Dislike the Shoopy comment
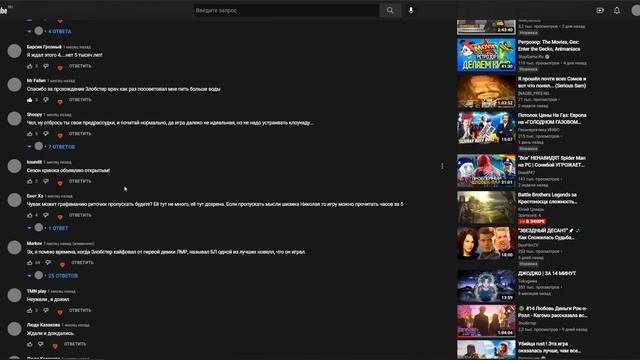Image resolution: width=640 pixels, height=360 pixels. [46, 133]
